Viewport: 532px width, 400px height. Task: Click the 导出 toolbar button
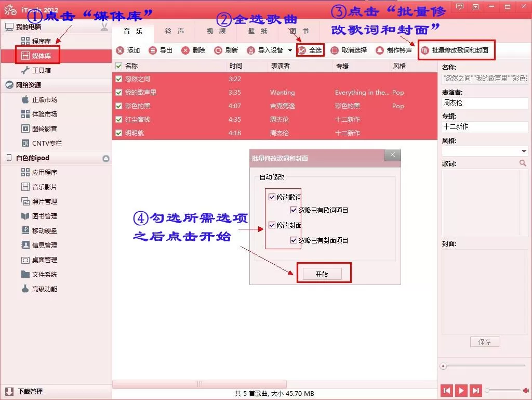pyautogui.click(x=161, y=50)
